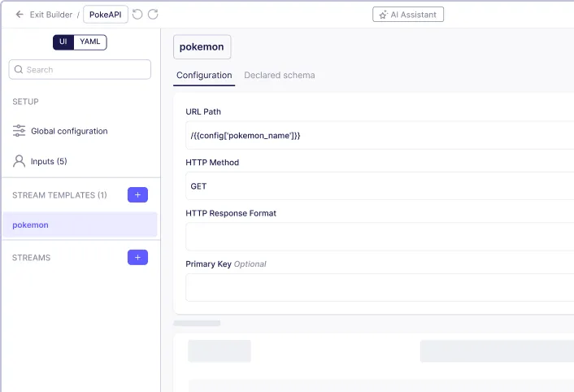Click the sidebar Search field
The height and width of the screenshot is (392, 574).
pyautogui.click(x=80, y=70)
